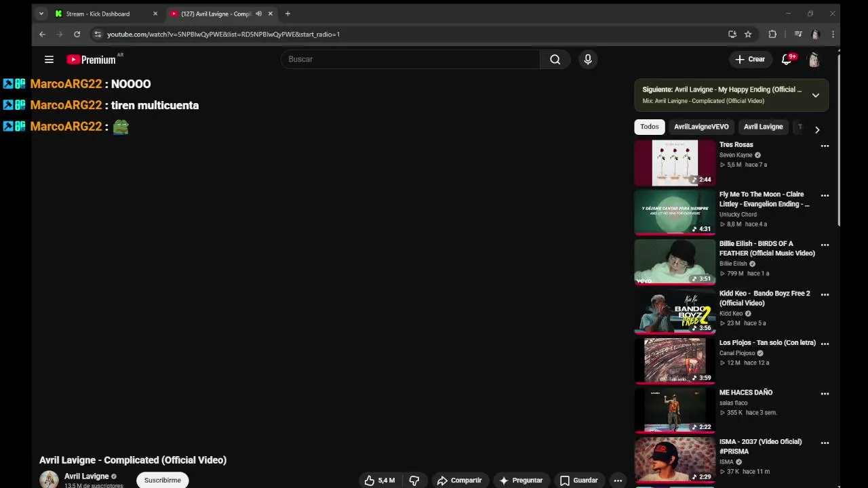Like the video with 5,4 M likes
868x488 pixels.
pyautogui.click(x=380, y=480)
